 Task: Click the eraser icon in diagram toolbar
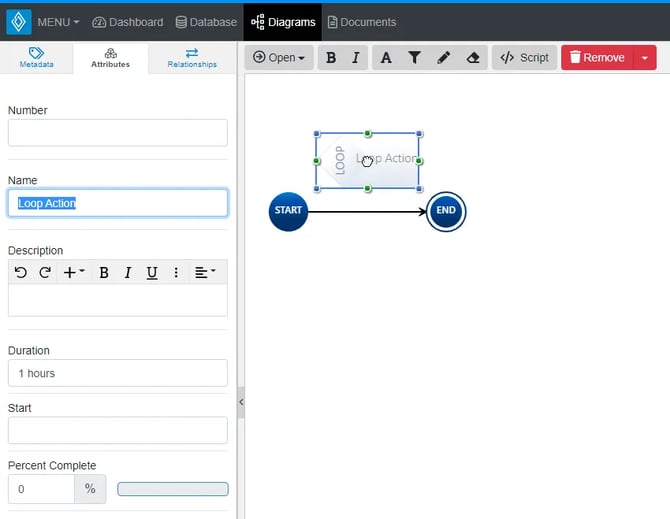point(473,58)
